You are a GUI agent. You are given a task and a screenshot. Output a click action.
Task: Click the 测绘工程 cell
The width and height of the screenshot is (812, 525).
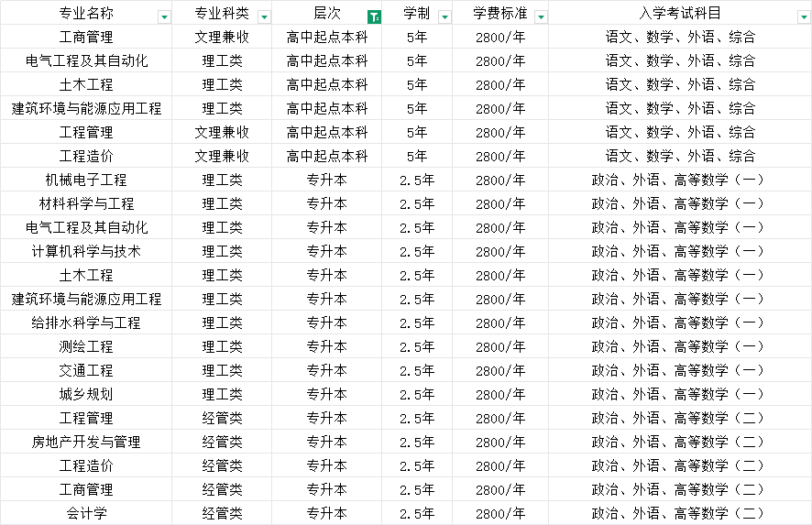click(x=86, y=346)
